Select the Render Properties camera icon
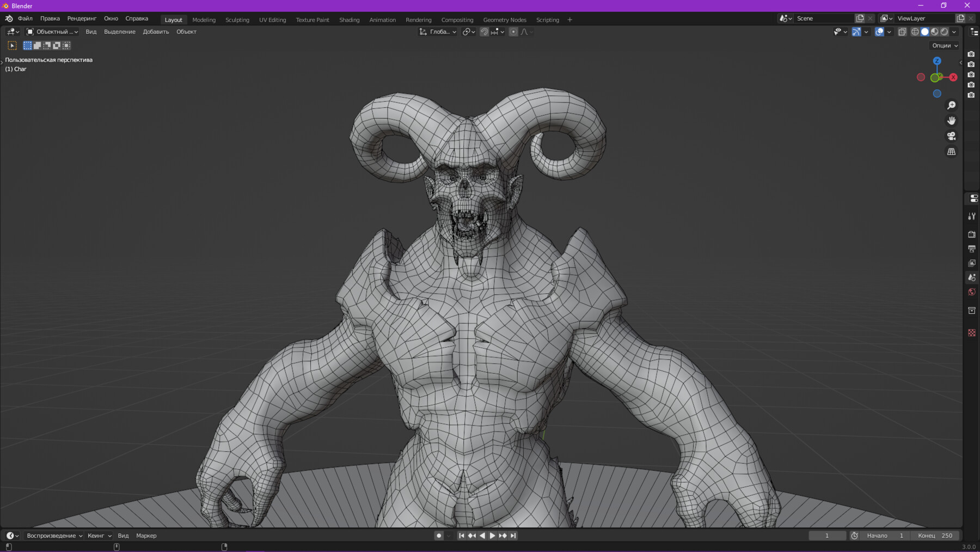This screenshot has height=552, width=980. pos(972,234)
